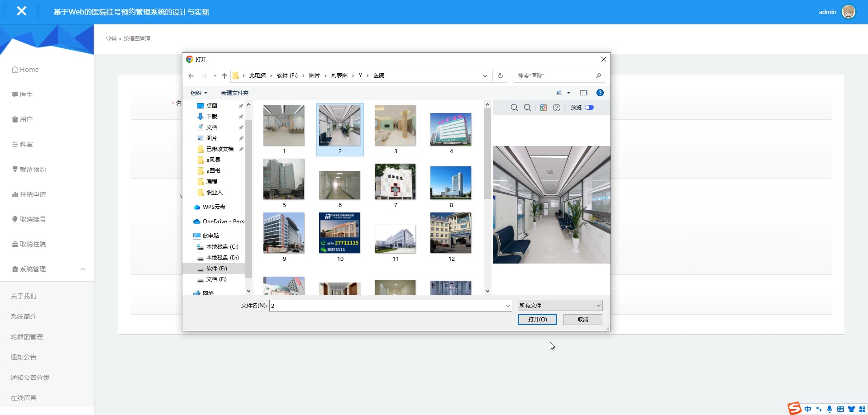
Task: Open 就诊预约 in the sidebar
Action: 33,170
